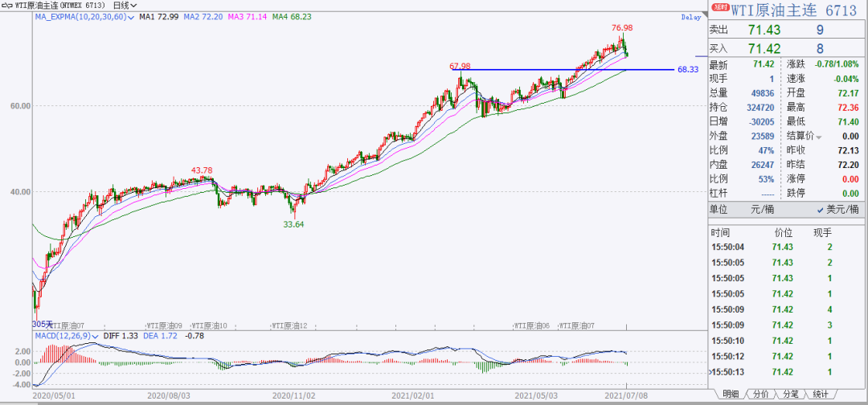
Task: Click the 最高 value 72.36
Action: (849, 108)
